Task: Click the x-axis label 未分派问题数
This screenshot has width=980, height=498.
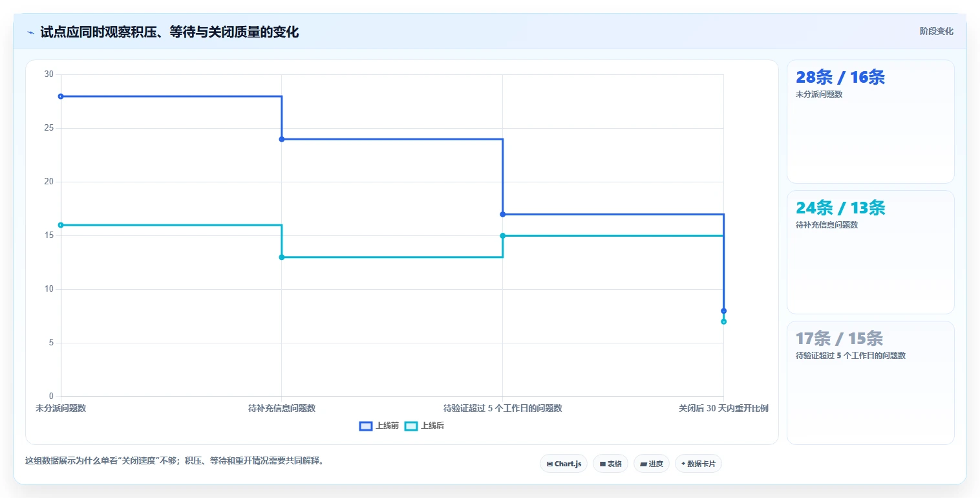Action: click(61, 409)
